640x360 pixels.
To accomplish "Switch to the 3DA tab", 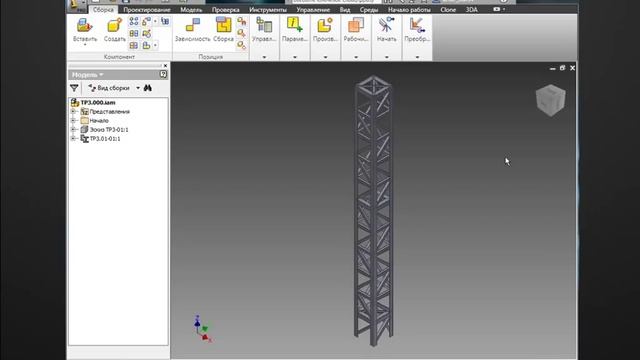I will pos(471,10).
